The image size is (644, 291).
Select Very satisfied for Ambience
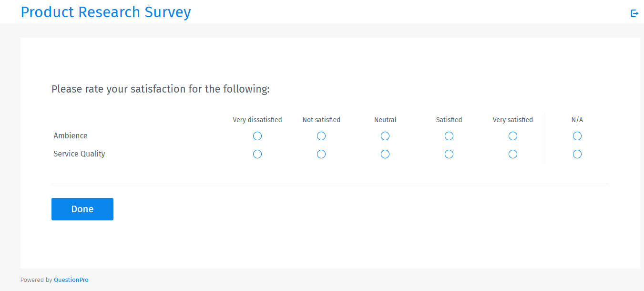tap(513, 136)
